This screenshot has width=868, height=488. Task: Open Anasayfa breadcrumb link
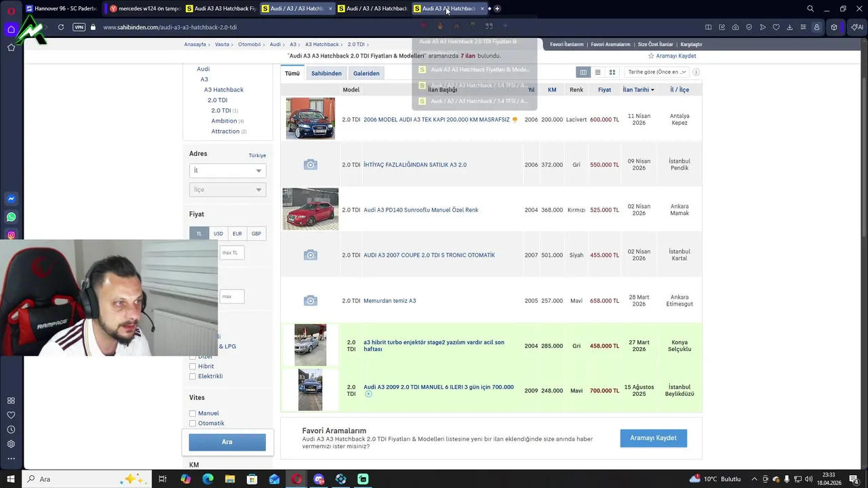pos(195,45)
